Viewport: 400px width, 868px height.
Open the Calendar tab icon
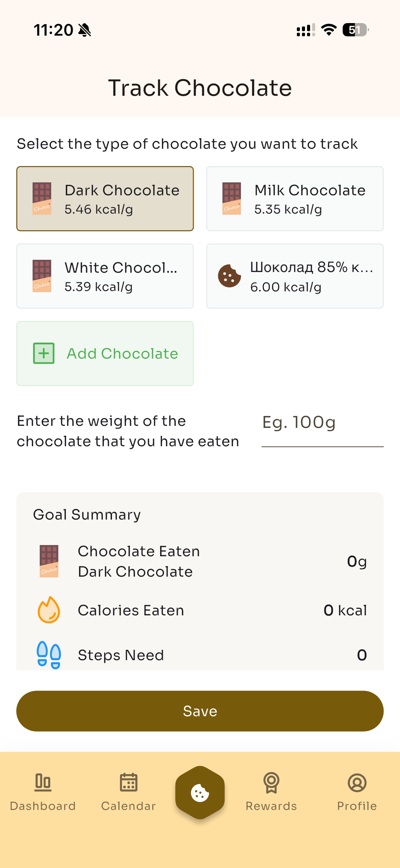129,782
